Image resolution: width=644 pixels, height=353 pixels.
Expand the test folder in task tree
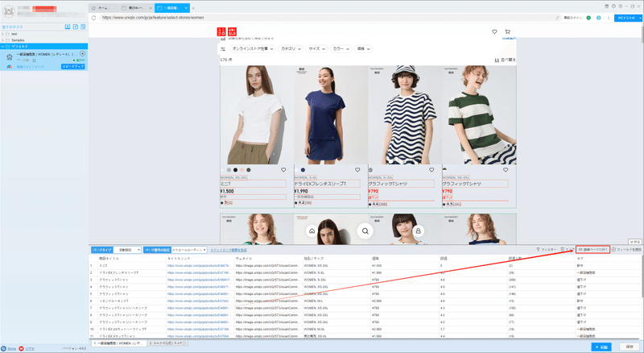(x=3, y=34)
